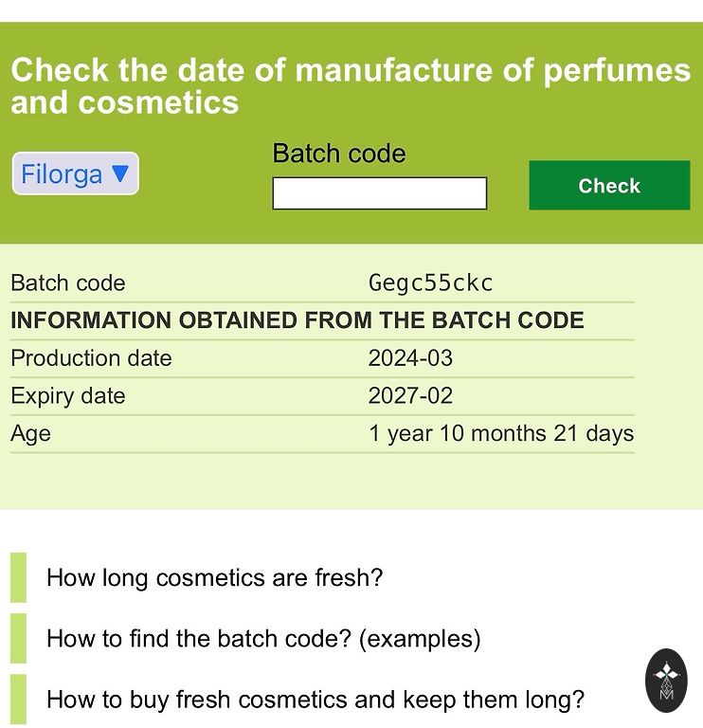Tap the dark round floating icon
The height and width of the screenshot is (728, 703).
666,681
